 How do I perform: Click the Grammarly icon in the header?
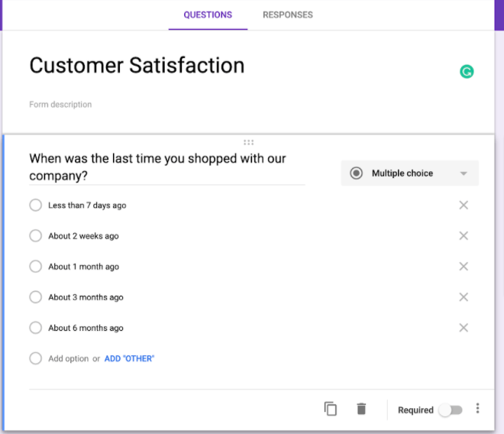(x=467, y=72)
